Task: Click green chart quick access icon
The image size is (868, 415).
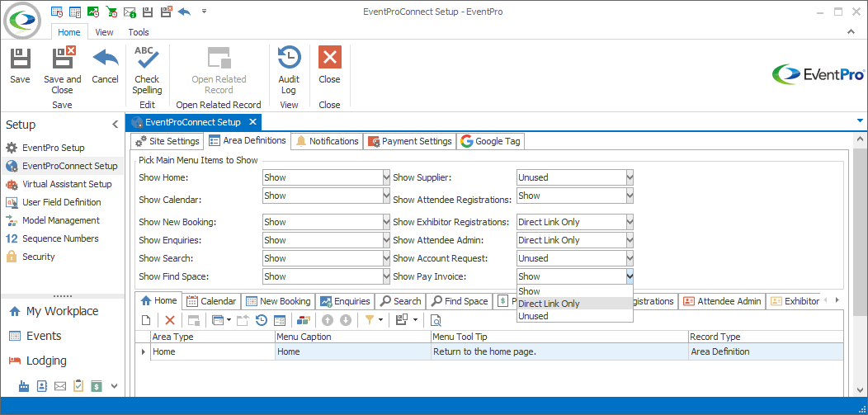Action: 93,11
